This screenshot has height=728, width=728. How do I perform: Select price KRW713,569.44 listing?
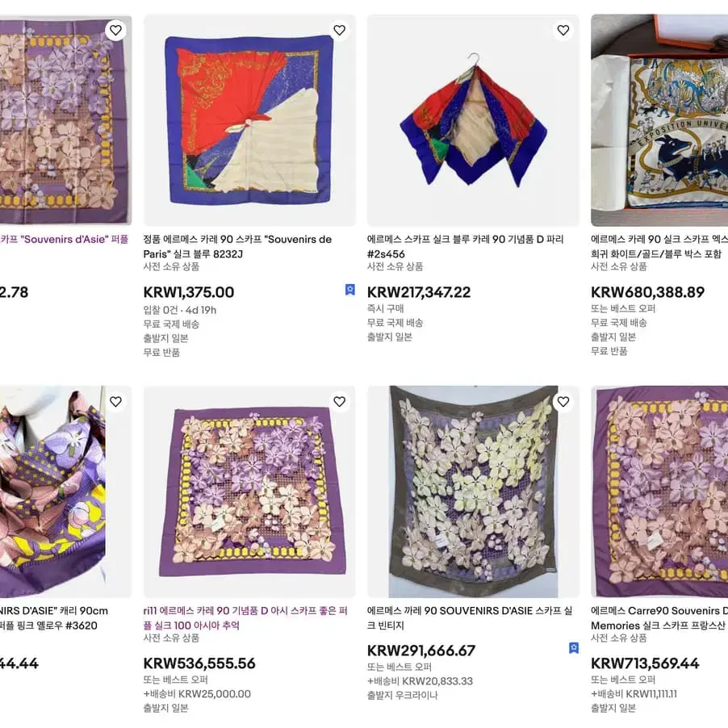click(644, 663)
